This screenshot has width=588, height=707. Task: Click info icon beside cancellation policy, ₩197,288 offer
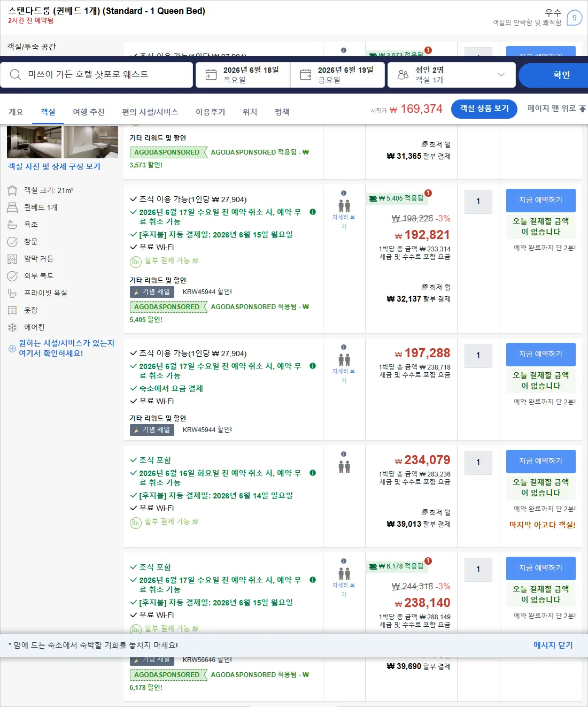(x=313, y=366)
